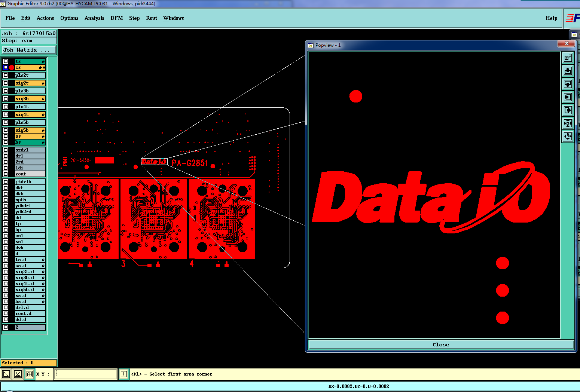Toggle display checkbox for rout layer

6,174
